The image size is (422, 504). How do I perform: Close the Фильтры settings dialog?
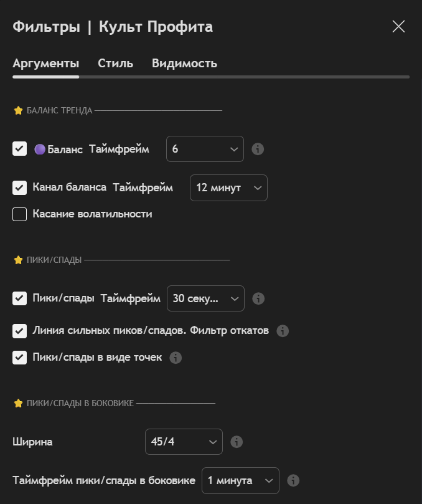tap(398, 26)
